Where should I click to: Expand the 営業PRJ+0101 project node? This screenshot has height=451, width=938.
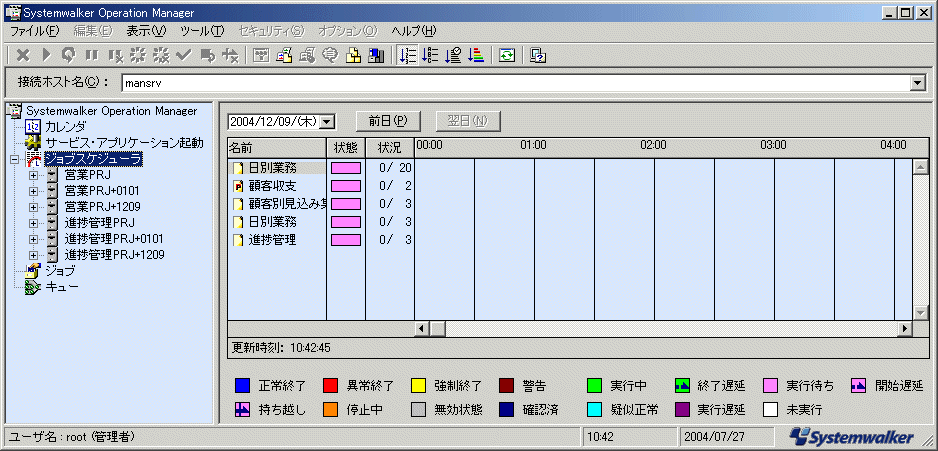coord(33,191)
